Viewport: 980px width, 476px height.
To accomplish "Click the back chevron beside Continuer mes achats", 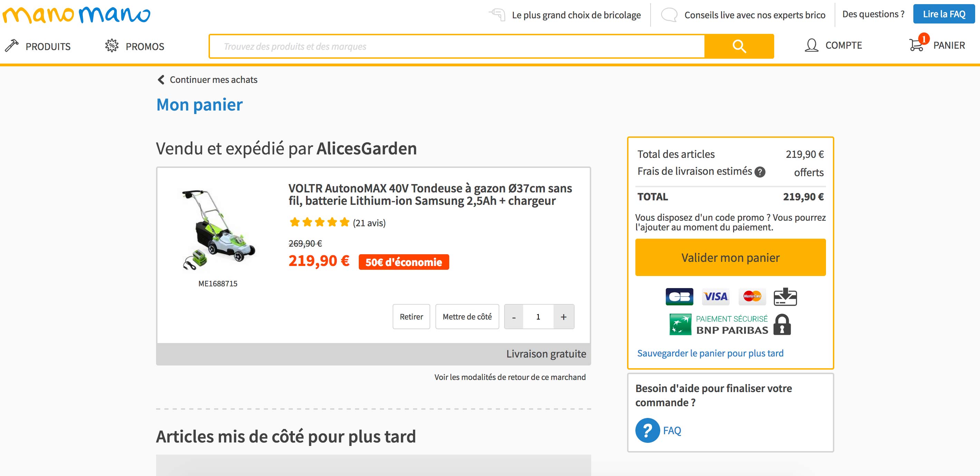I will (x=161, y=79).
